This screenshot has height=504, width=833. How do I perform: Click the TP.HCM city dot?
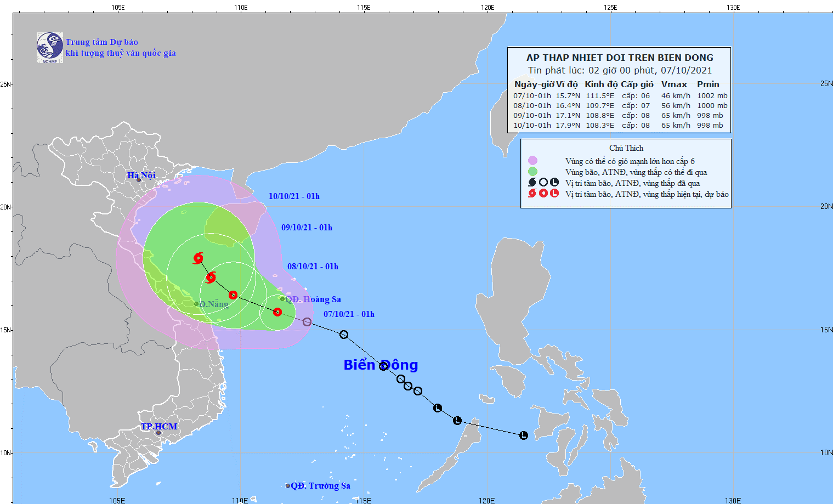click(x=158, y=433)
